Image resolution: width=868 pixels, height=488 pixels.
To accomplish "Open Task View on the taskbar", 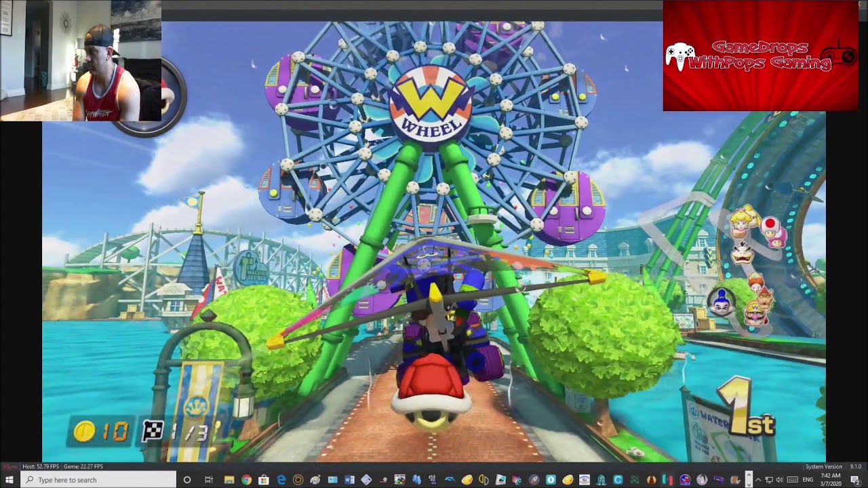I will pyautogui.click(x=209, y=480).
